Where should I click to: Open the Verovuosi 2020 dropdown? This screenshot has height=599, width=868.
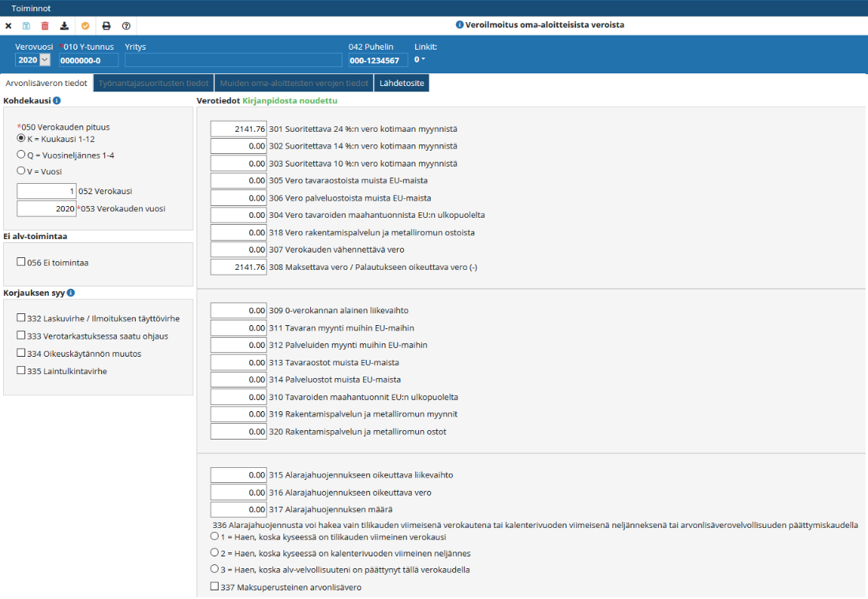click(44, 60)
